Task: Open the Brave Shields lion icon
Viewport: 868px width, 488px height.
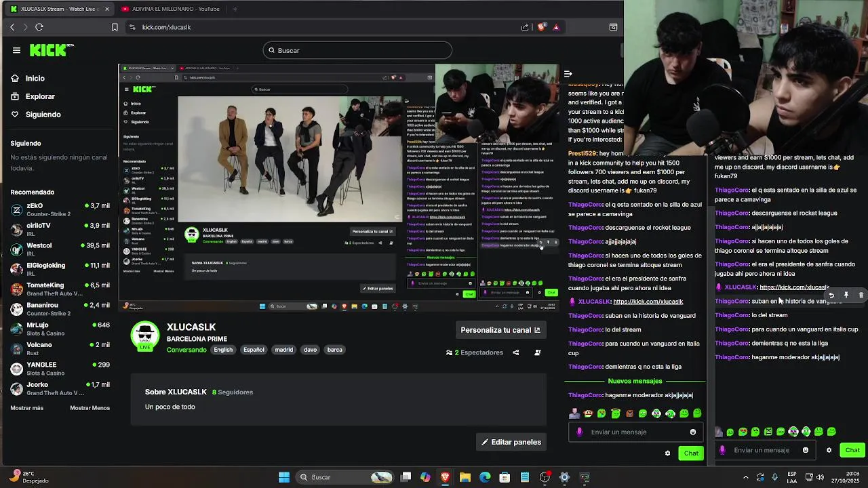Action: point(542,27)
